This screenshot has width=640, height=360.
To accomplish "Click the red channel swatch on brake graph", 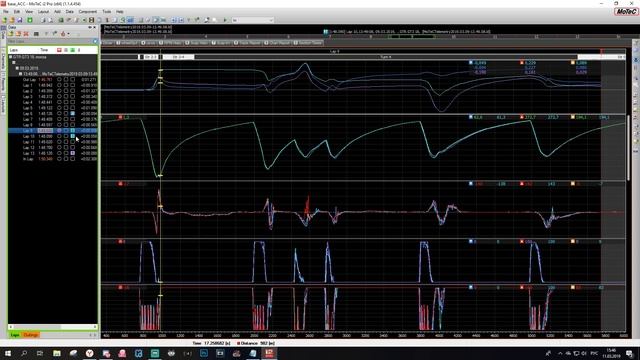I will tap(120, 242).
